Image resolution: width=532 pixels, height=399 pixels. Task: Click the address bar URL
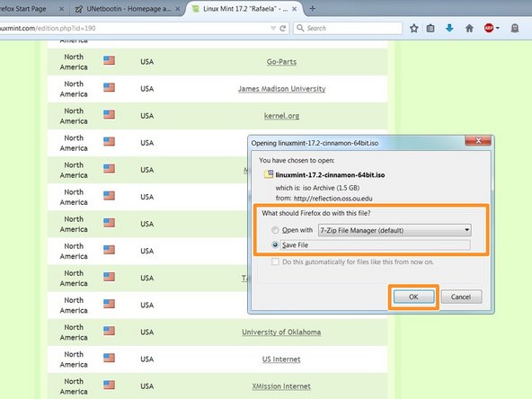48,28
